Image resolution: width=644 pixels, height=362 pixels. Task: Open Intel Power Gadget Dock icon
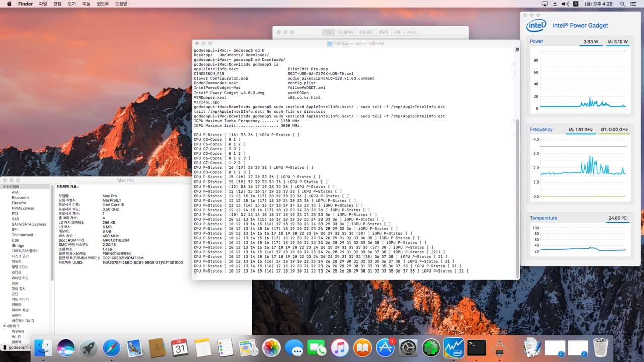454,348
